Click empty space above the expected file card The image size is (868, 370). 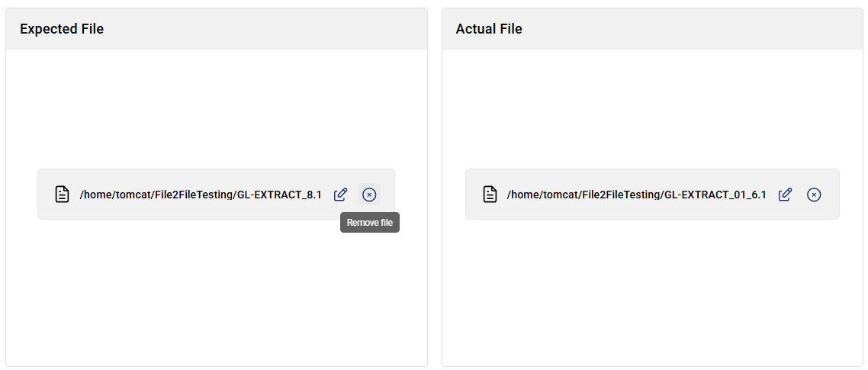point(216,109)
